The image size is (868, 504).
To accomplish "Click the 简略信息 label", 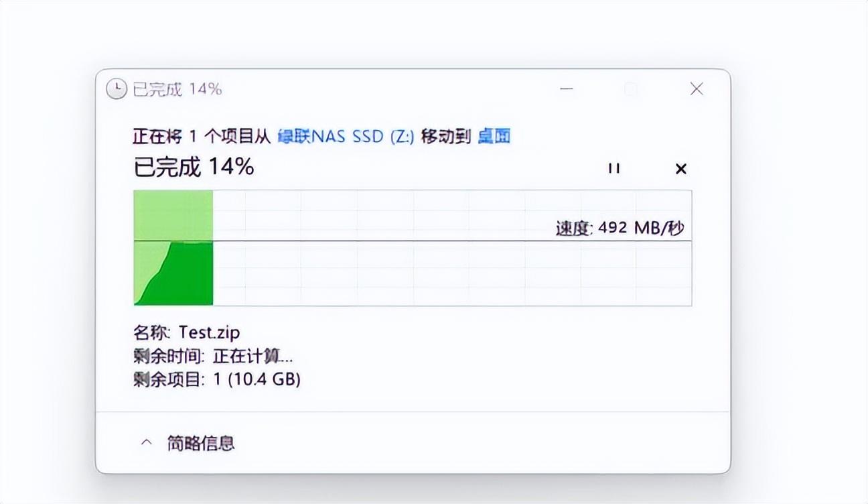I will tap(201, 443).
